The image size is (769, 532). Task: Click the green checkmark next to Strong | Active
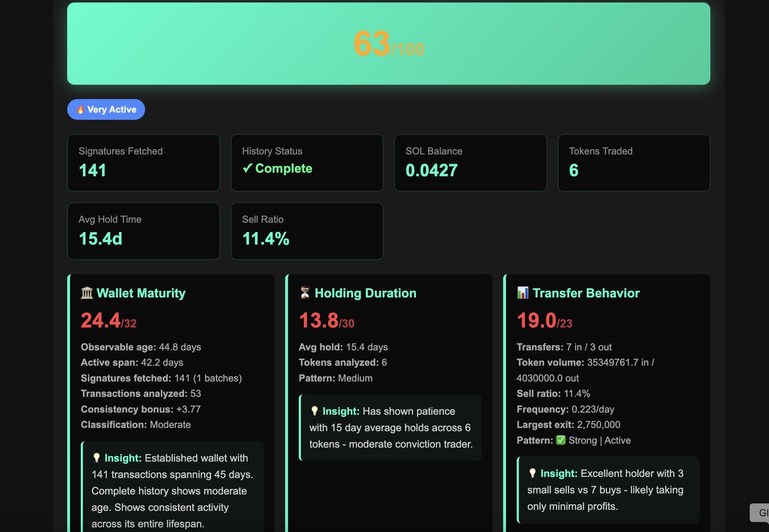561,440
